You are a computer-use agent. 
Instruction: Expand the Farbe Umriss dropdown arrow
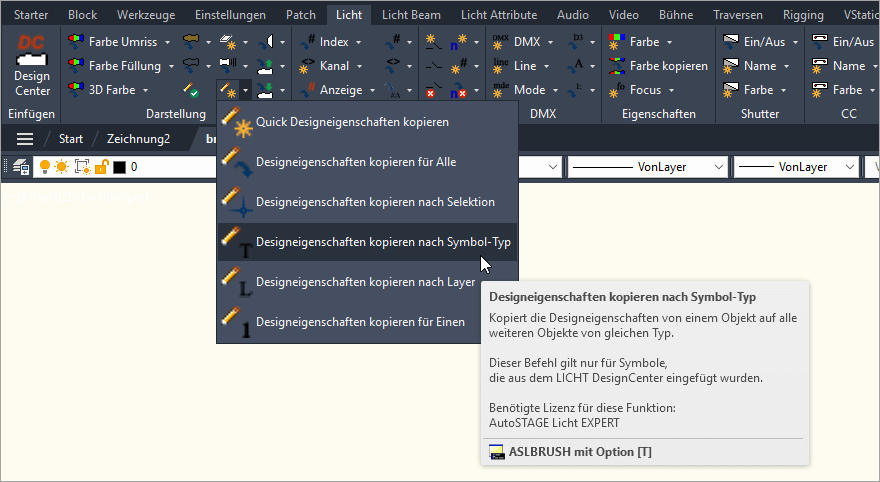pos(167,42)
